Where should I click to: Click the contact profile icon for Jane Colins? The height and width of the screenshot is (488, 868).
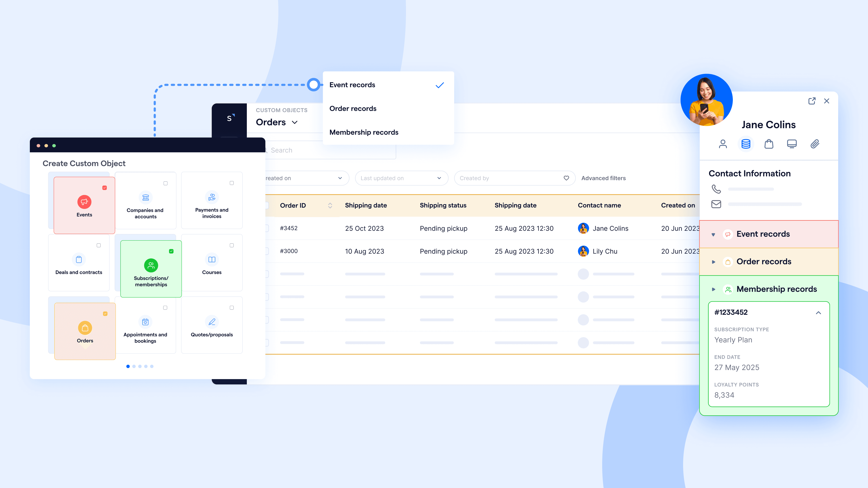click(724, 144)
